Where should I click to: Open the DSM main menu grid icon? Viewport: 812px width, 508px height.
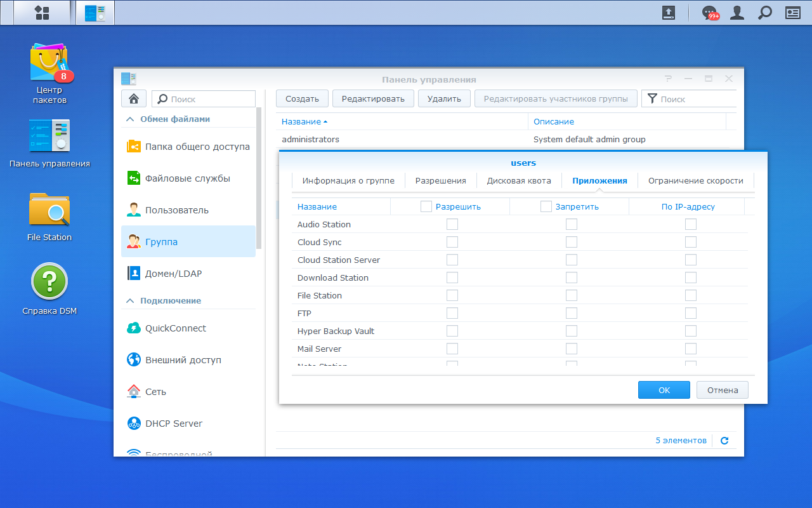point(42,13)
